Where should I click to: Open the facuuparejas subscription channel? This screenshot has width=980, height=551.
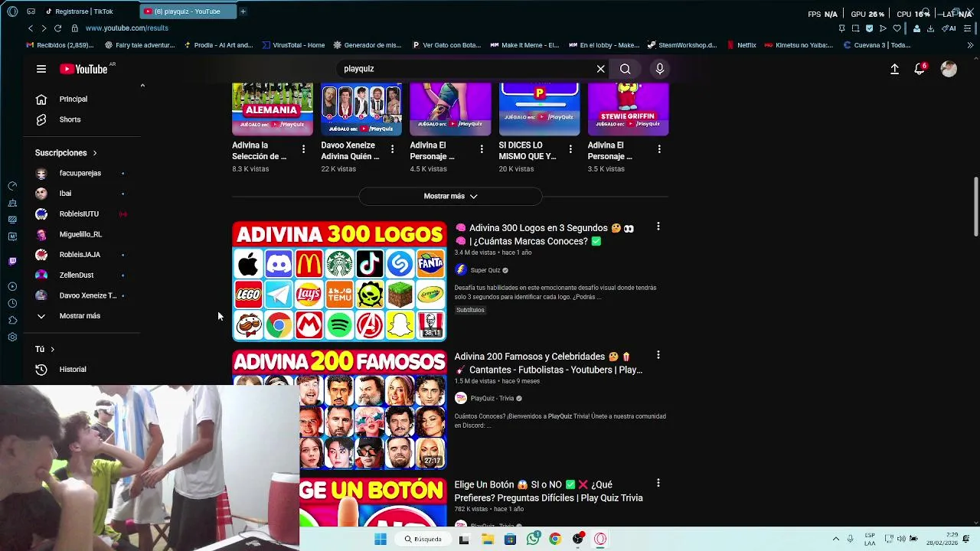click(x=81, y=173)
